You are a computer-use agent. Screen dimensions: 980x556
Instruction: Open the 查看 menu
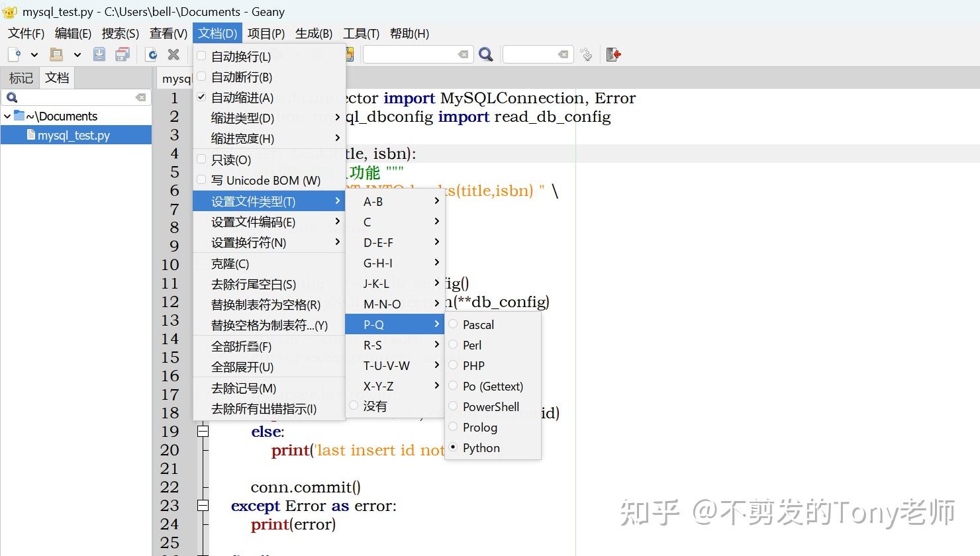(168, 34)
